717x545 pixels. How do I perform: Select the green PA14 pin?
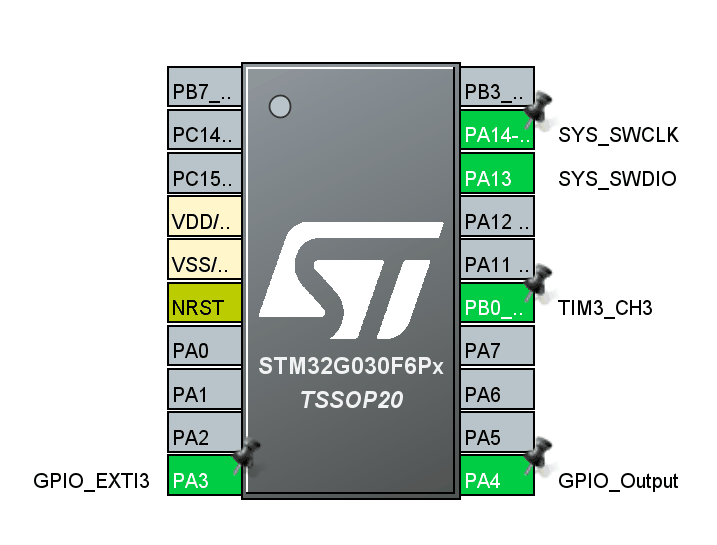497,130
